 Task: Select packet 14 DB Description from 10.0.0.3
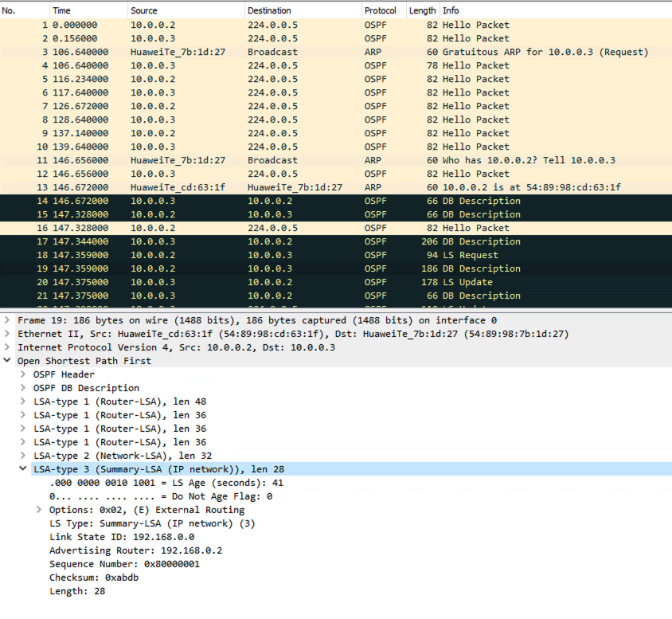pos(336,201)
